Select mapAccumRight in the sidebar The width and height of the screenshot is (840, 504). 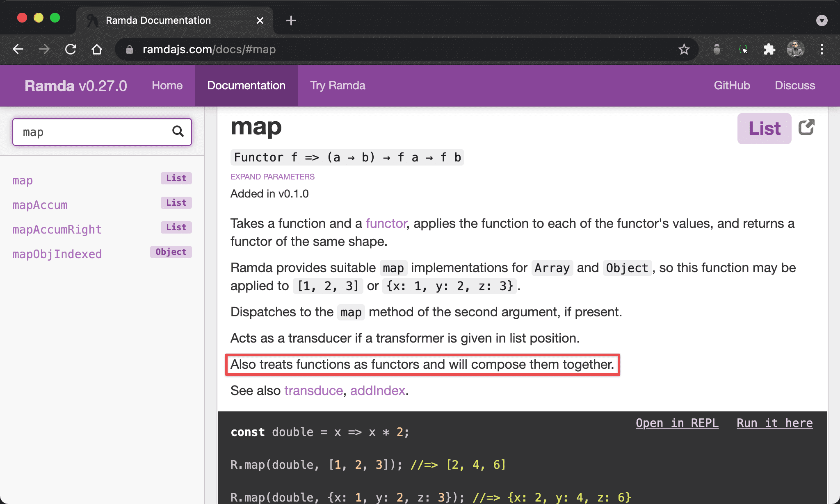click(57, 229)
